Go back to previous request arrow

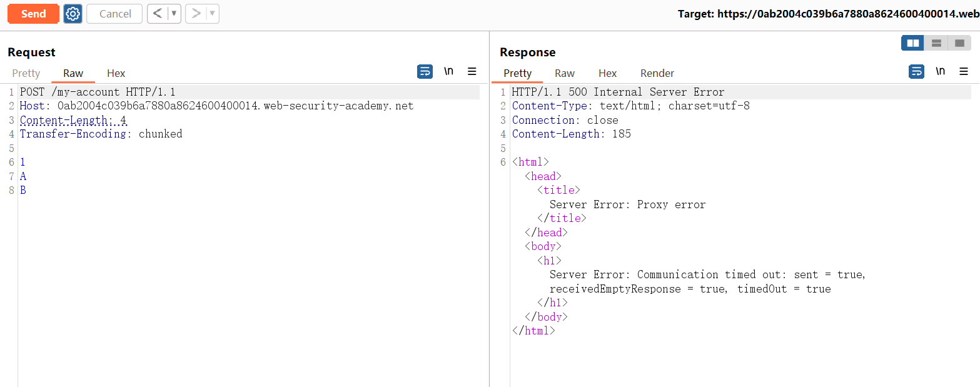(x=157, y=14)
